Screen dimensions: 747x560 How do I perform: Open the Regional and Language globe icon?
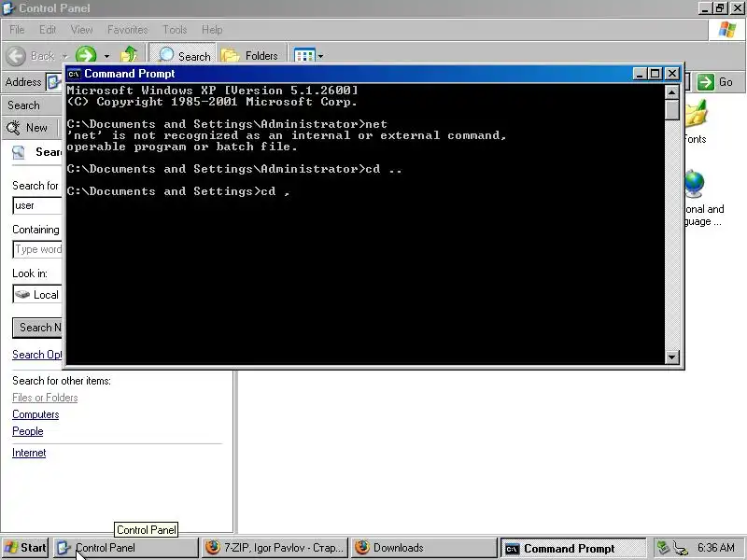pos(704,199)
